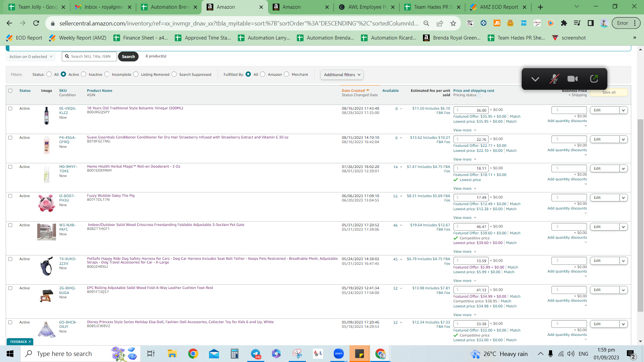Click Save all button
The height and width of the screenshot is (362, 644).
point(609,93)
